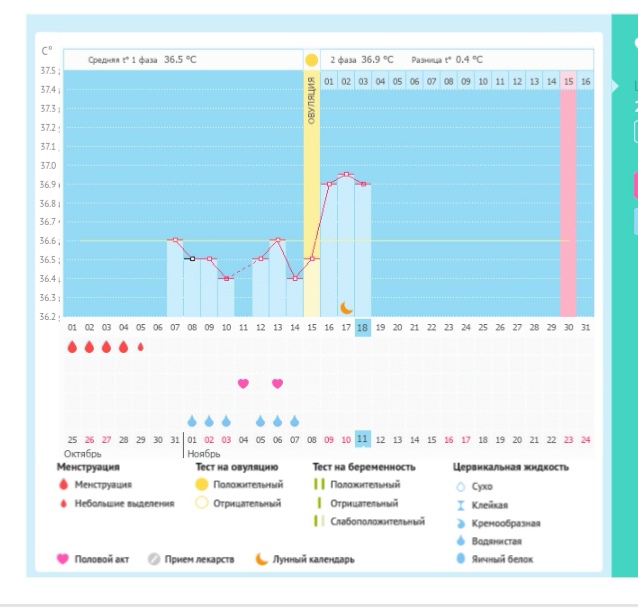638x616 pixels.
Task: Click the peak temperature point in phase two
Action: [346, 174]
